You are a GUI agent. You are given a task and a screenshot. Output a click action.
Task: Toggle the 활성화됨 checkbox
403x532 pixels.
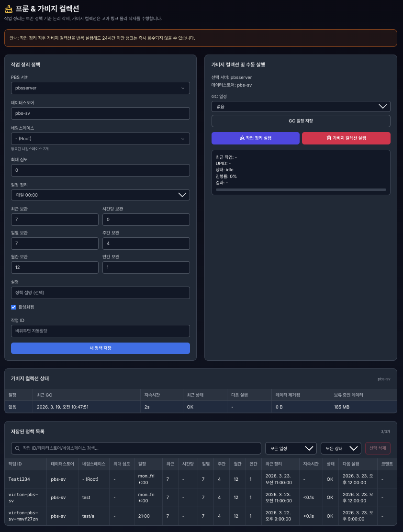point(14,307)
